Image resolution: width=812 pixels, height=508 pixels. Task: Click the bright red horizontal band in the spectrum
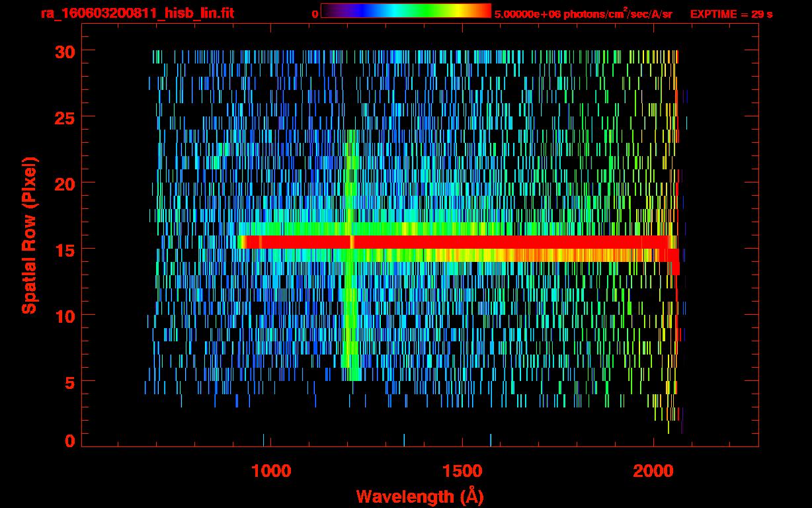click(x=463, y=242)
